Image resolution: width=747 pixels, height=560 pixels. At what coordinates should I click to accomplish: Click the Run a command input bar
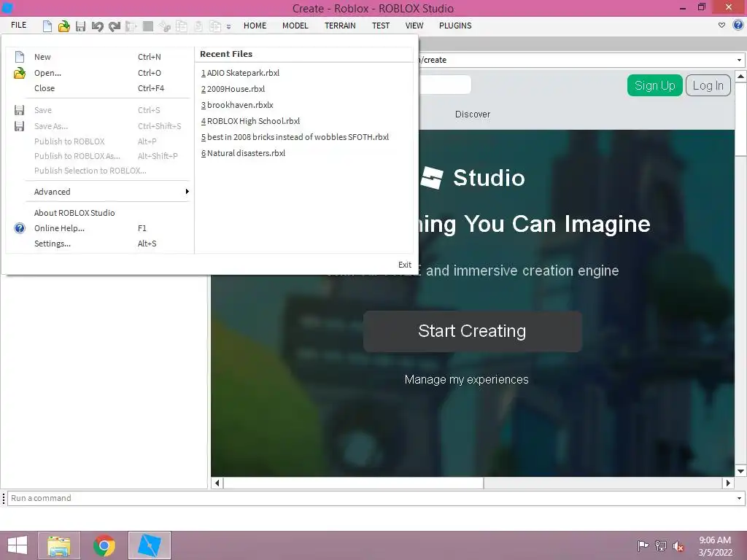coord(371,498)
